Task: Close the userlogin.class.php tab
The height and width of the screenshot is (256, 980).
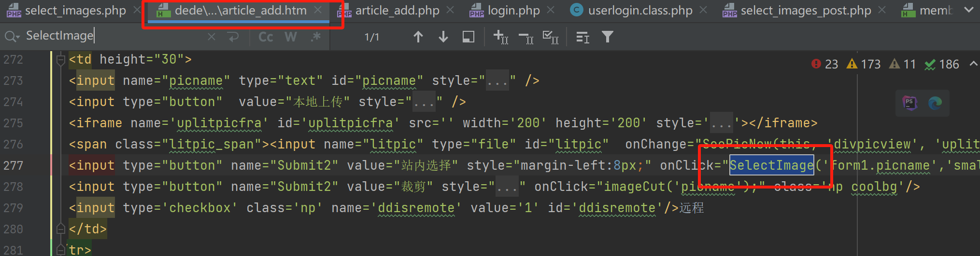Action: (703, 10)
